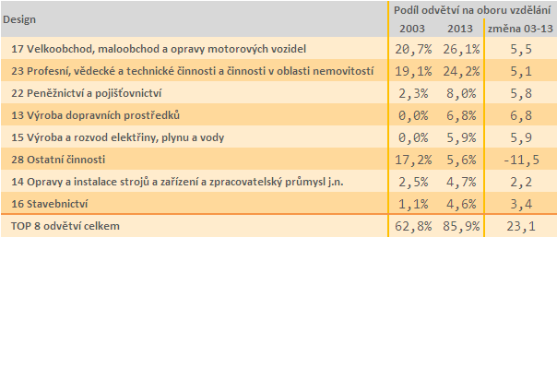Image resolution: width=557 pixels, height=392 pixels.
Task: Click the 23,1 total change value
Action: [x=521, y=226]
